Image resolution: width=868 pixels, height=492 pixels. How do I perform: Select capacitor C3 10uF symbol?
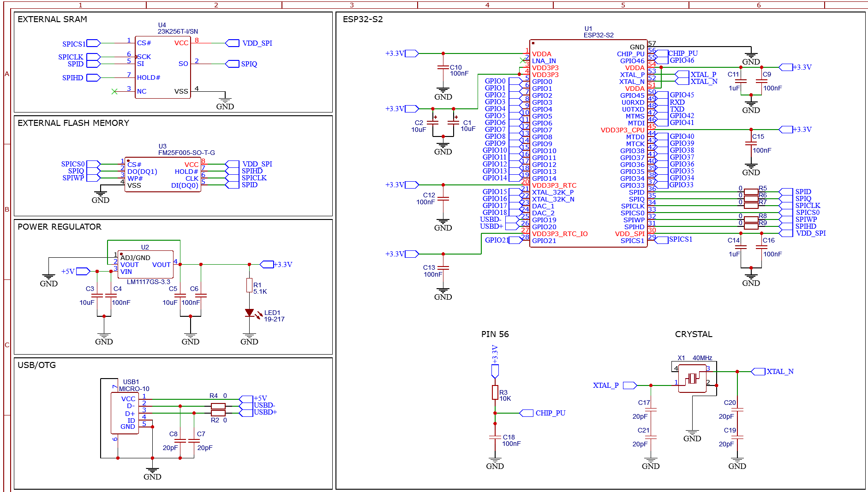[x=97, y=296]
